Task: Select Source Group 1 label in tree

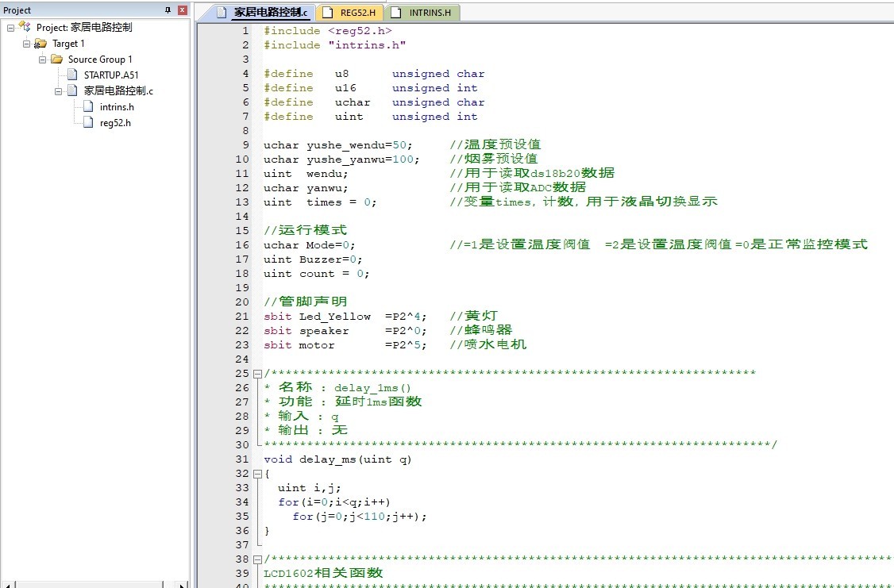Action: tap(100, 60)
